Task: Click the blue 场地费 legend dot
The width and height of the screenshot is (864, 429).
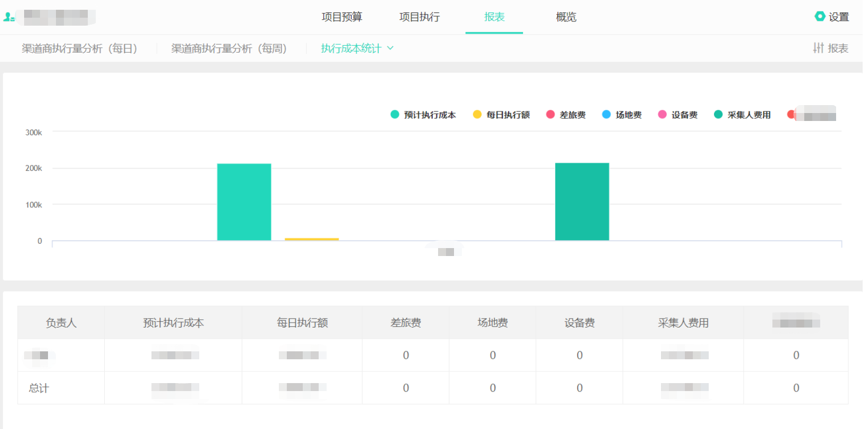Action: (606, 115)
